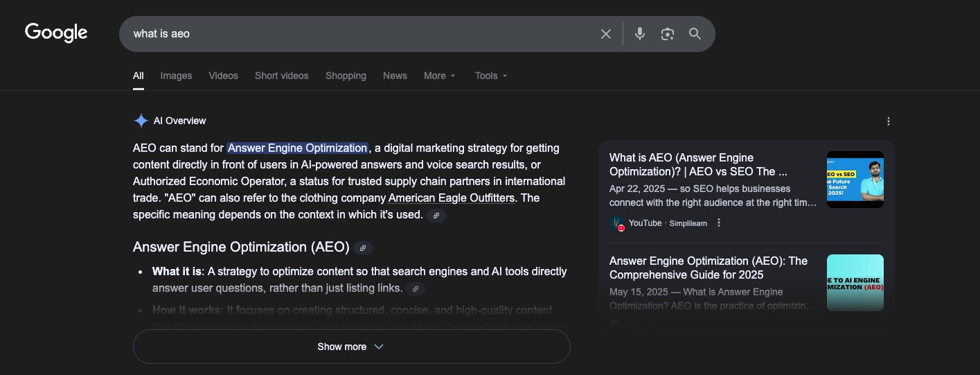This screenshot has width=980, height=375.
Task: Click the AEO vs SEO video thumbnail
Action: click(855, 180)
